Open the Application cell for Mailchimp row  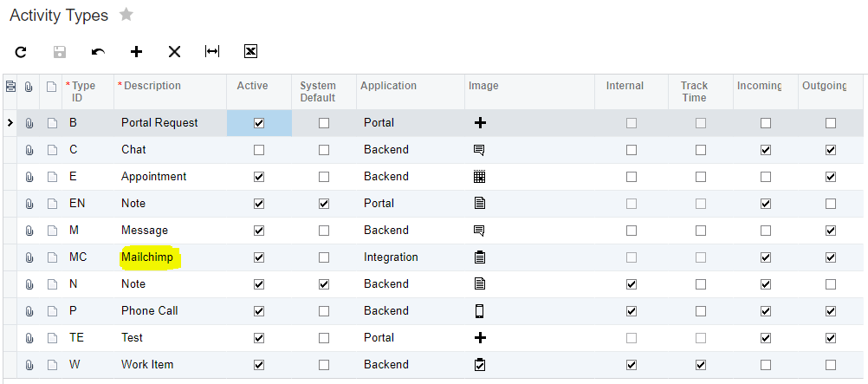point(409,257)
